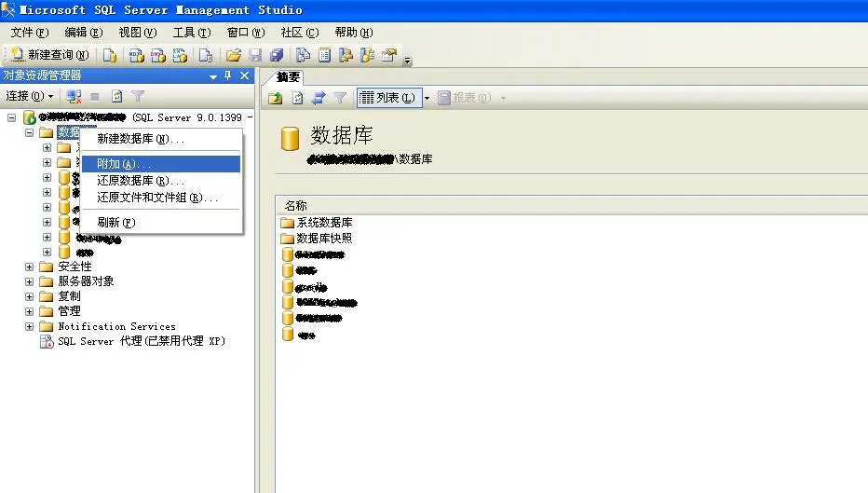Click the Summary page toolbar icon
The width and height of the screenshot is (868, 493).
324,55
